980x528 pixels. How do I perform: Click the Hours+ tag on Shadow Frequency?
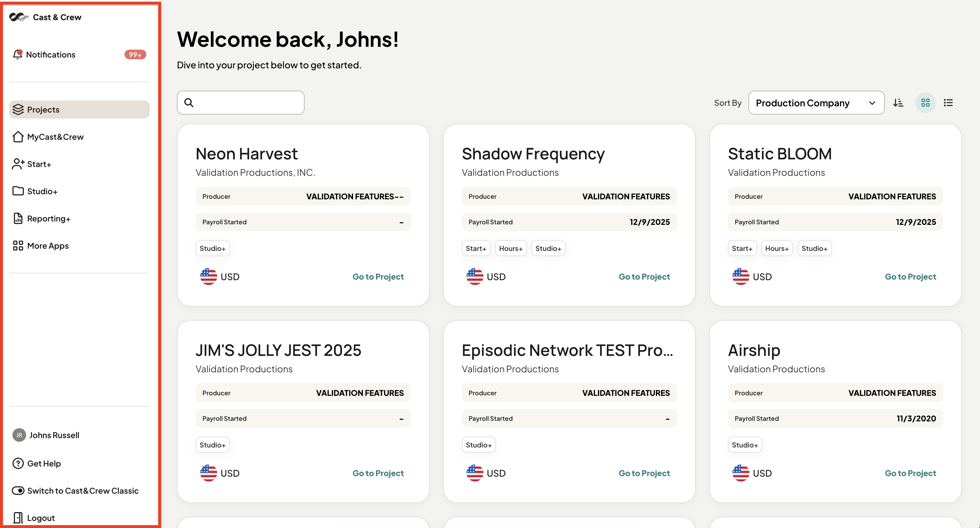coord(510,248)
